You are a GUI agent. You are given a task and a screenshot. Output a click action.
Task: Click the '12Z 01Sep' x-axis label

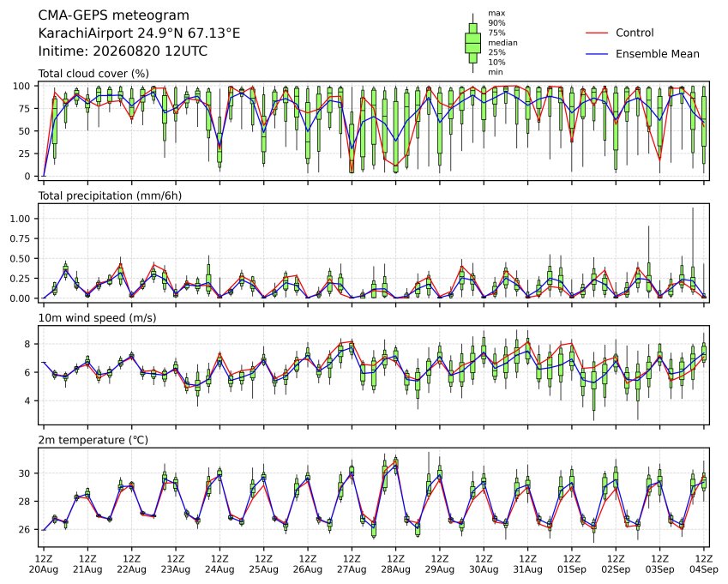572,564
